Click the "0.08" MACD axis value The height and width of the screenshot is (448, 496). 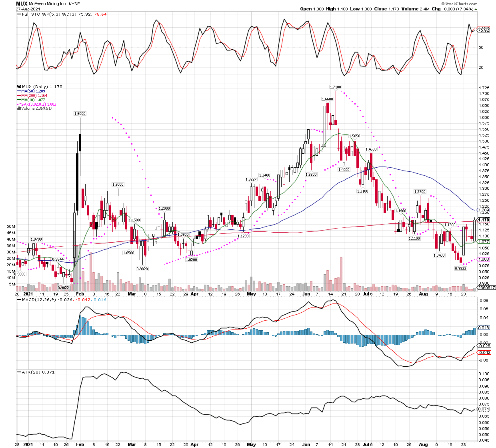484,300
